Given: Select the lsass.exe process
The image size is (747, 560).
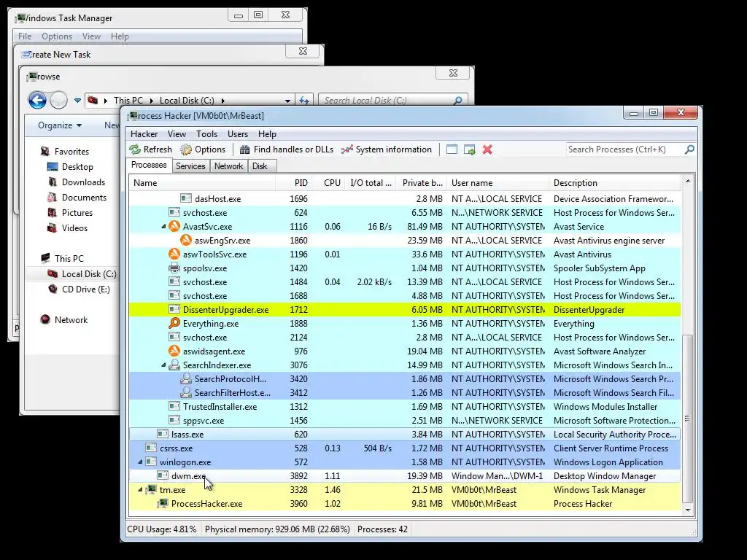Looking at the screenshot, I should [404, 435].
